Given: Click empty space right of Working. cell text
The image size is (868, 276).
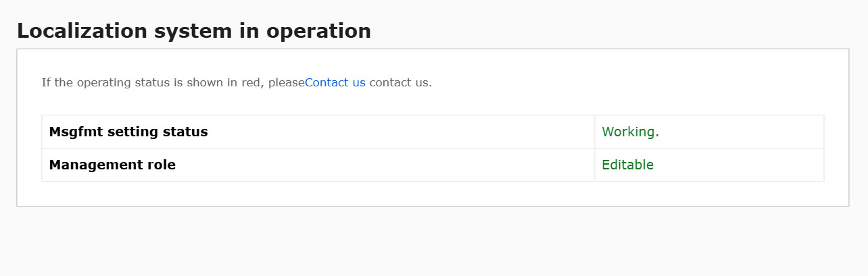Looking at the screenshot, I should 744,132.
